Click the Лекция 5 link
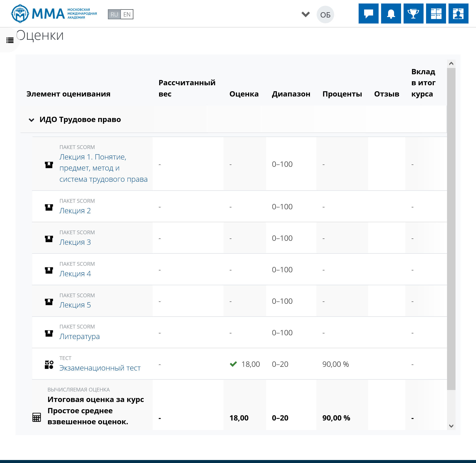The height and width of the screenshot is (463, 476). click(75, 305)
